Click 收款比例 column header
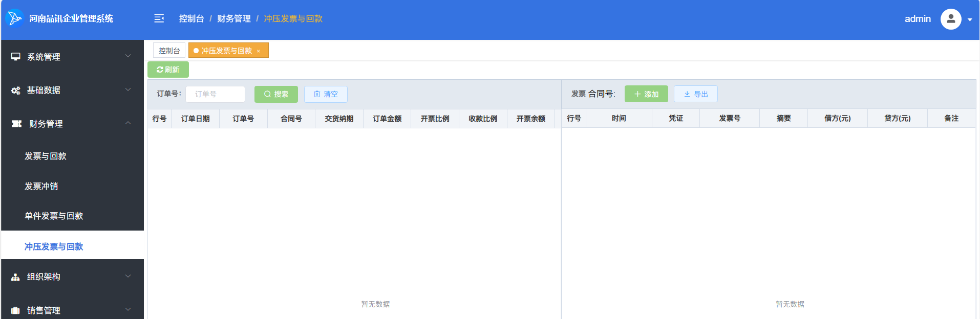Viewport: 980px width, 319px height. (483, 119)
